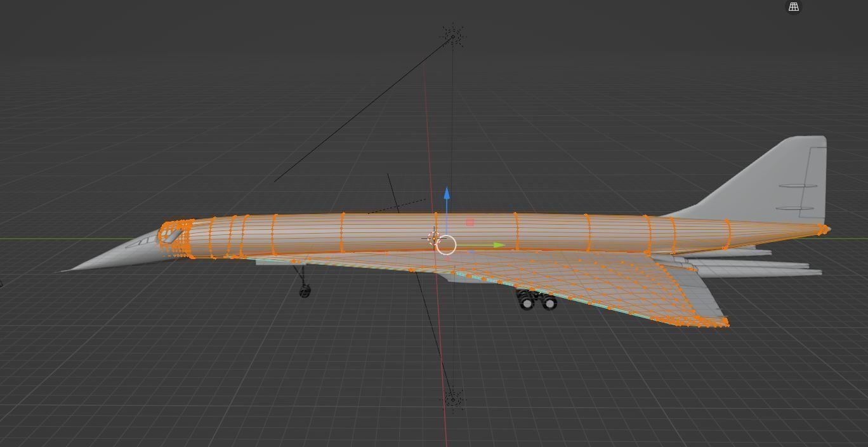868x447 pixels.
Task: Click the green Y-axis move gizmo arrow
Action: pos(498,245)
